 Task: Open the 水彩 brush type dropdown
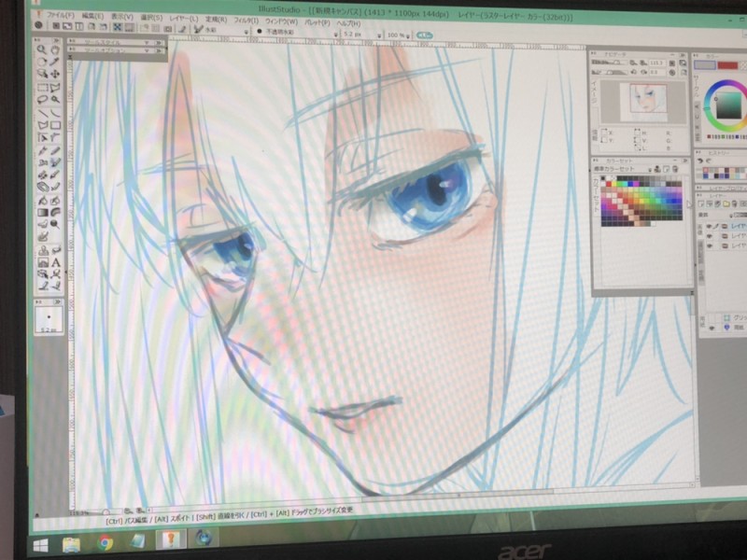pos(247,32)
